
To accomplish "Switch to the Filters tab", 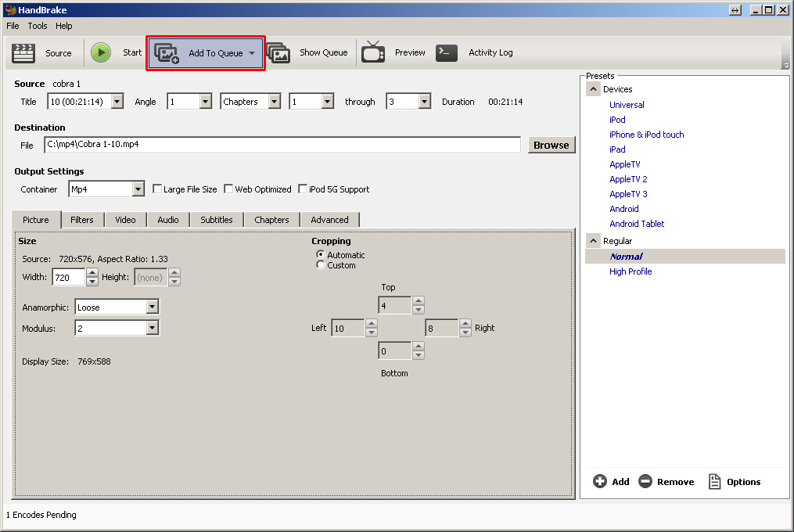I will (x=82, y=220).
